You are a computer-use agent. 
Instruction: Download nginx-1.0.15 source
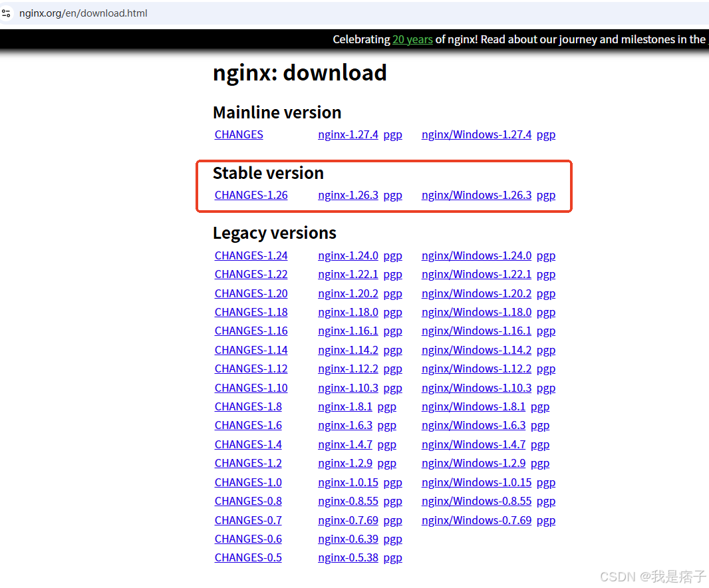(x=348, y=483)
